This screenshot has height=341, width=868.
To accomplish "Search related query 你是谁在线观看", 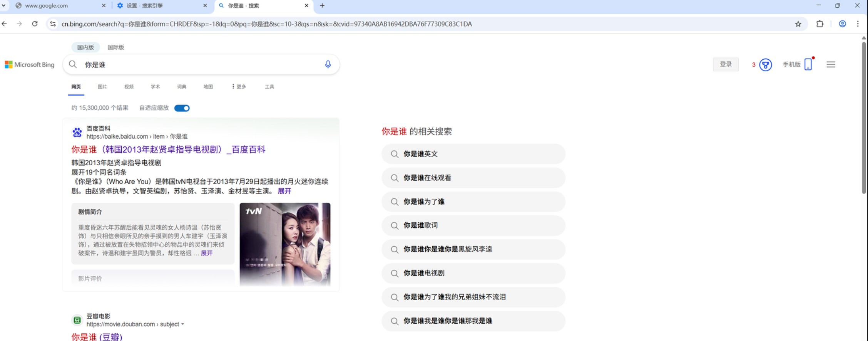I will coord(473,178).
